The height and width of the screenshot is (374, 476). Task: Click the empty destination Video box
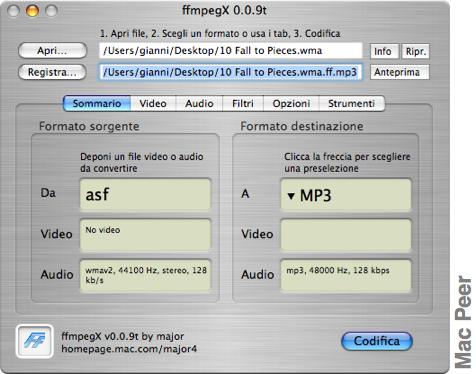coord(346,235)
